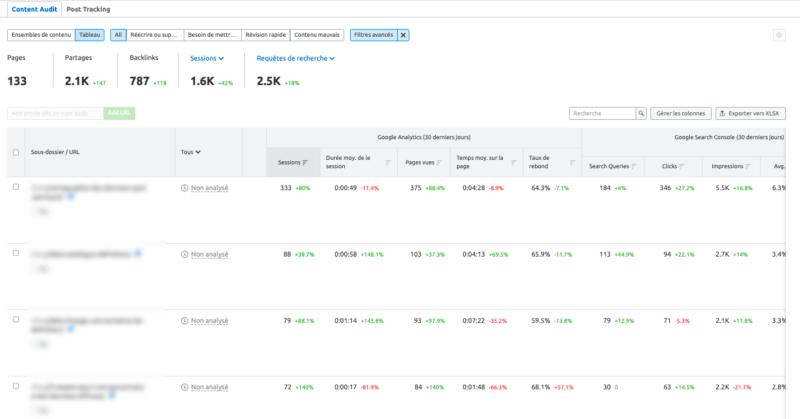Switch to the Post Tracking tab
This screenshot has height=419, width=800.
[x=88, y=9]
